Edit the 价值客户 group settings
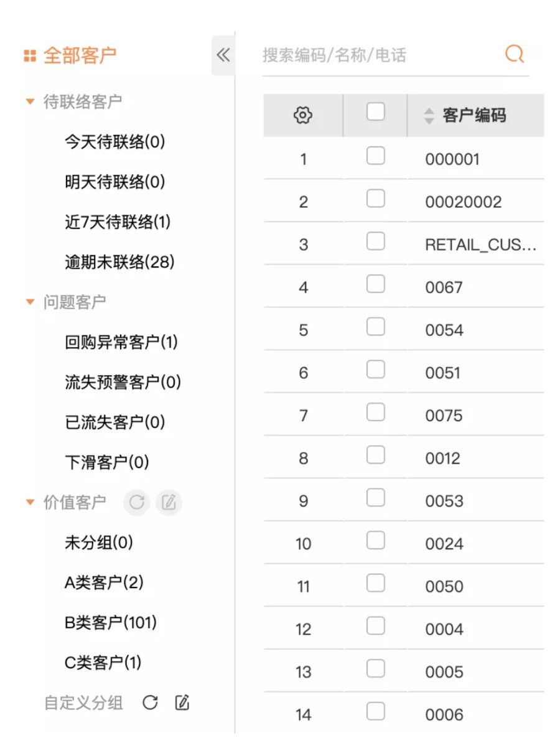The image size is (560, 748). [x=168, y=503]
